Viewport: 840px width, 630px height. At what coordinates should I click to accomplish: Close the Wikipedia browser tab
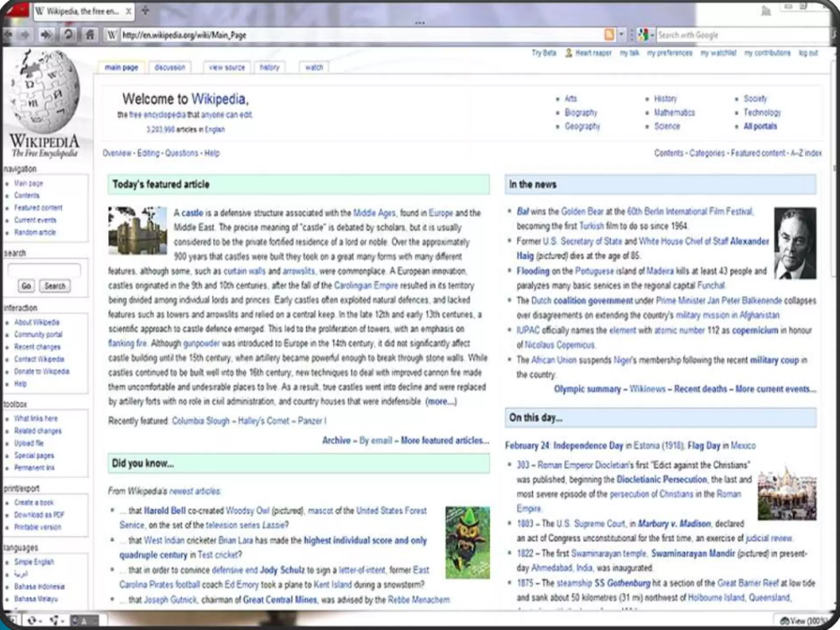click(x=129, y=11)
